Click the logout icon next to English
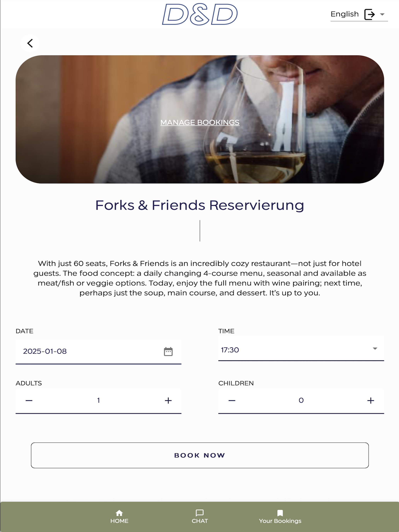Viewport: 399px width, 532px height. [x=369, y=14]
